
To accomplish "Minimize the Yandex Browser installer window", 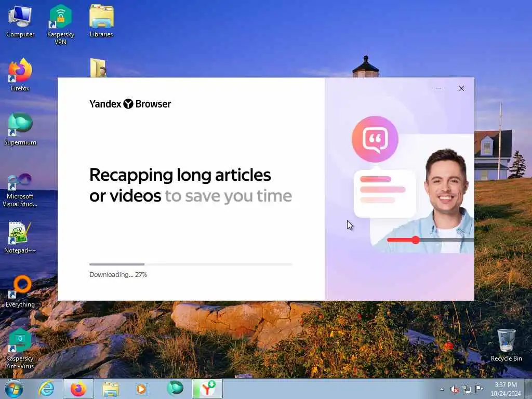I will tap(438, 88).
